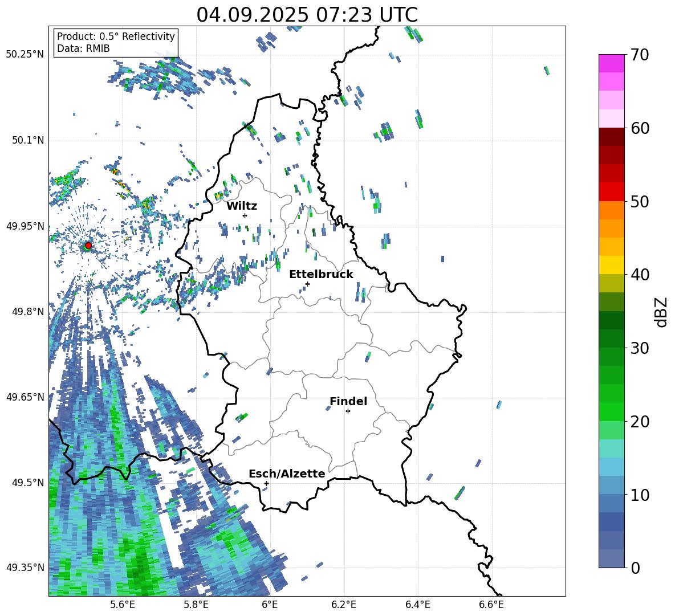Click the Esch/Alzette cross marker
Image resolution: width=675 pixels, height=616 pixels.
(x=266, y=483)
